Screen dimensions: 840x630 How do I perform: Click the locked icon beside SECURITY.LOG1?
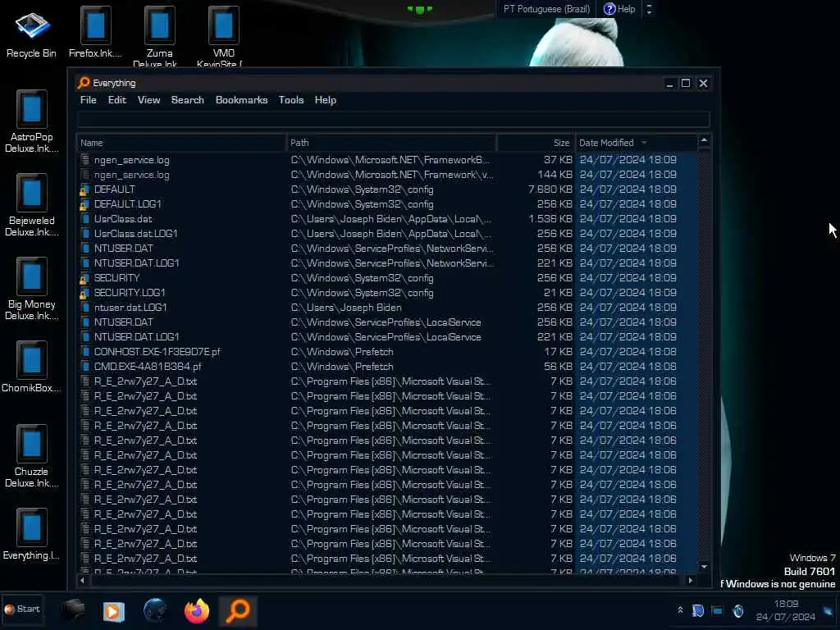click(x=84, y=293)
